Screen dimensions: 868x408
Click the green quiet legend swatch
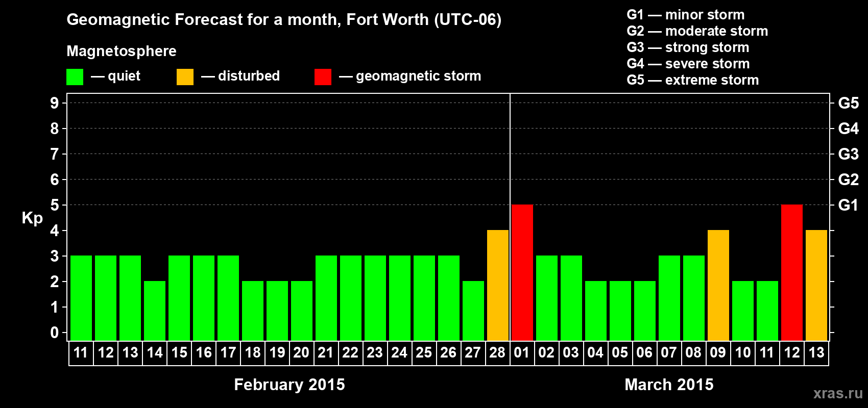coord(75,77)
